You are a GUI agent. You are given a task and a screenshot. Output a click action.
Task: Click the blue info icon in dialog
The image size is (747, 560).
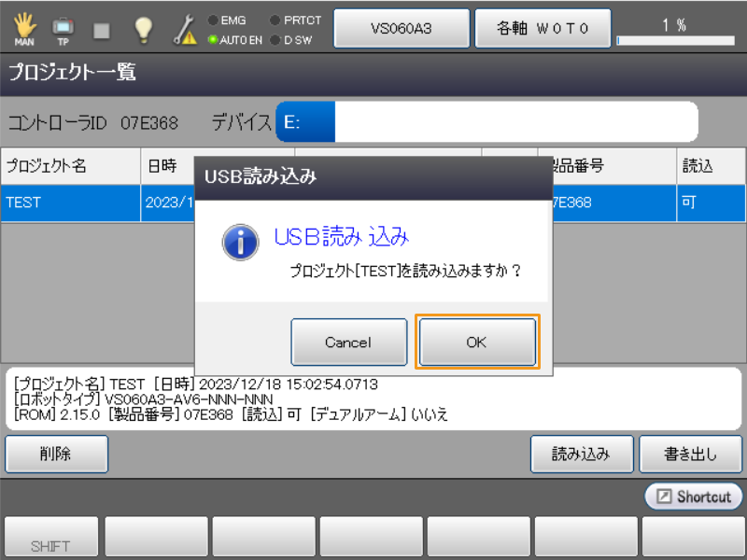pos(241,242)
